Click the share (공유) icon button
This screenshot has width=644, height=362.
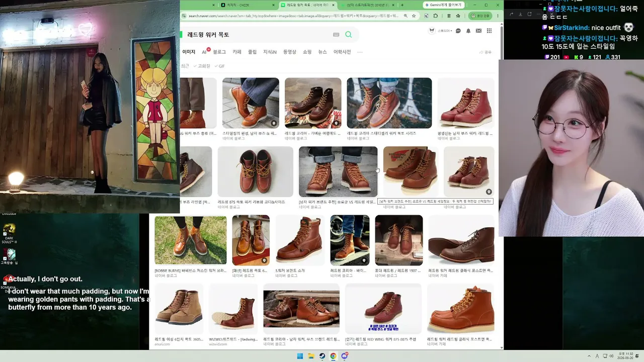[486, 52]
